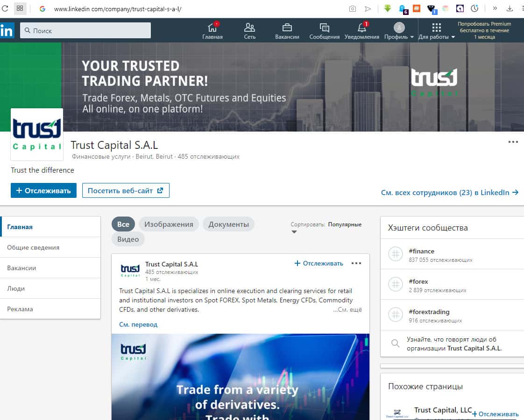The height and width of the screenshot is (420, 524).
Task: Open the Главная home icon in navbar
Action: point(212,28)
